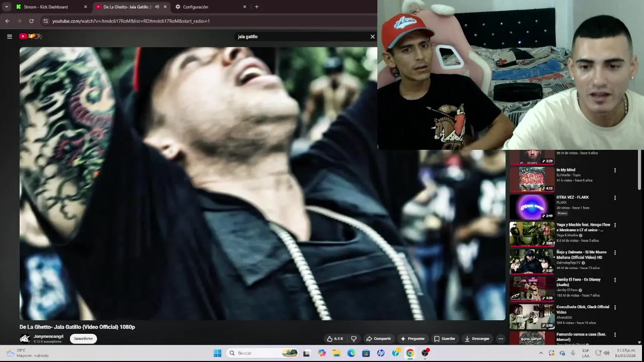Launch Copilot from the taskbar
Viewport: 644px width, 362px height.
click(322, 353)
